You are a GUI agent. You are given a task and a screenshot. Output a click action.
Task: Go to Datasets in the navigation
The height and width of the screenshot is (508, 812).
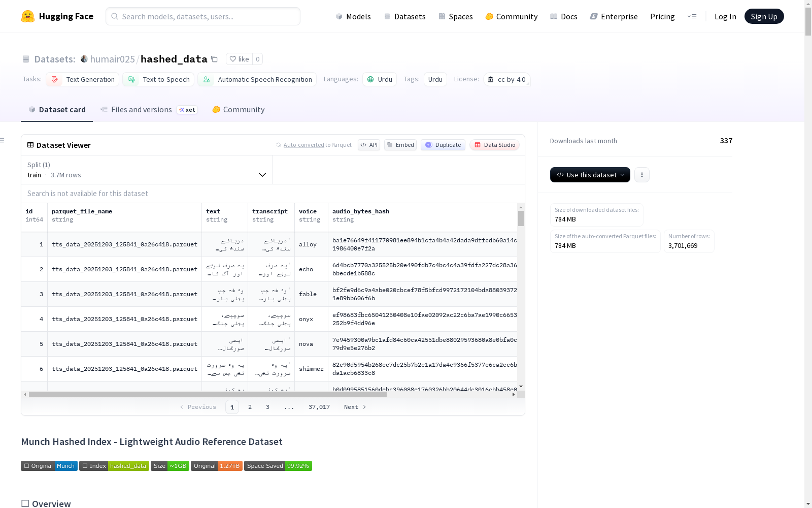pos(404,17)
